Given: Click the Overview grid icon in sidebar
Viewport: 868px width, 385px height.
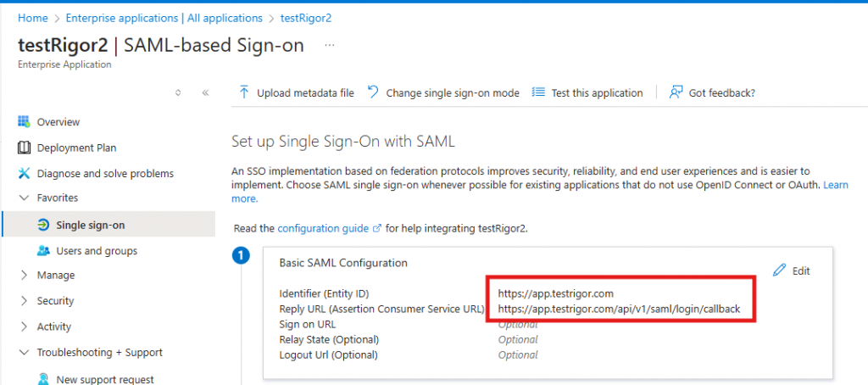Looking at the screenshot, I should point(24,122).
